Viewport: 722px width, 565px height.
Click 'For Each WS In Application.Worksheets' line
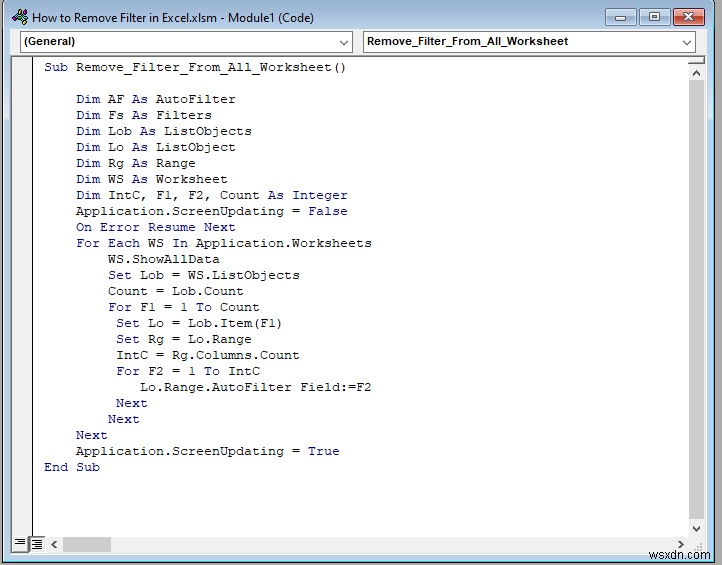click(x=224, y=243)
